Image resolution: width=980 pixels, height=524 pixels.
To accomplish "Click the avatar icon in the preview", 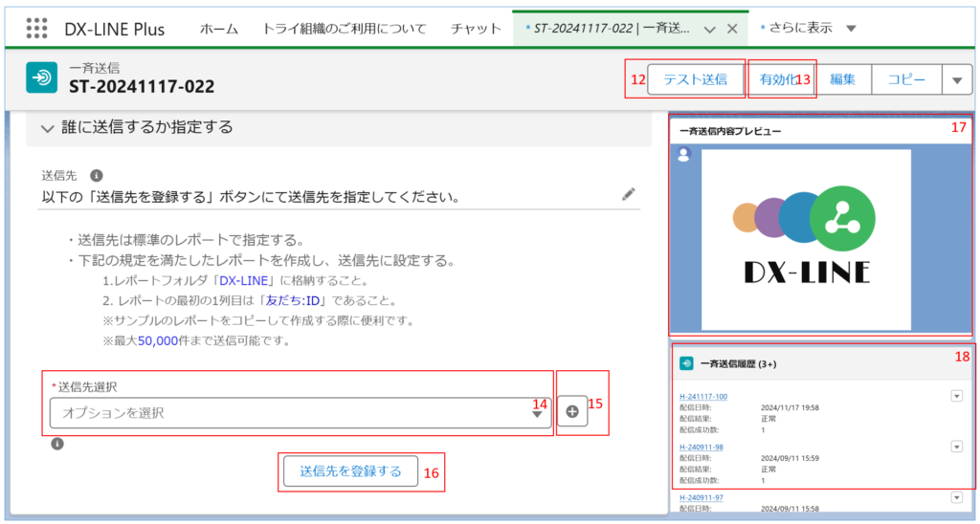I will [x=683, y=154].
